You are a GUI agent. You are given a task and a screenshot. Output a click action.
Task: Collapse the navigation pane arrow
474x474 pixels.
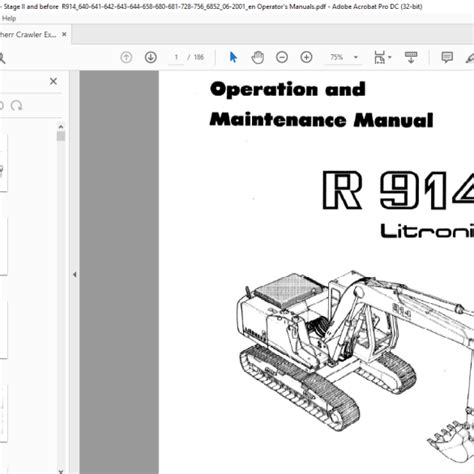click(75, 274)
